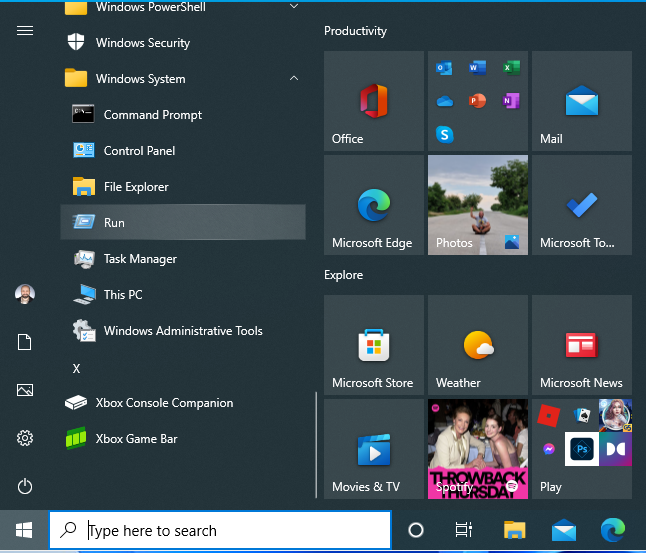
Task: Launch Skype from the Office apps tile
Action: coord(444,134)
